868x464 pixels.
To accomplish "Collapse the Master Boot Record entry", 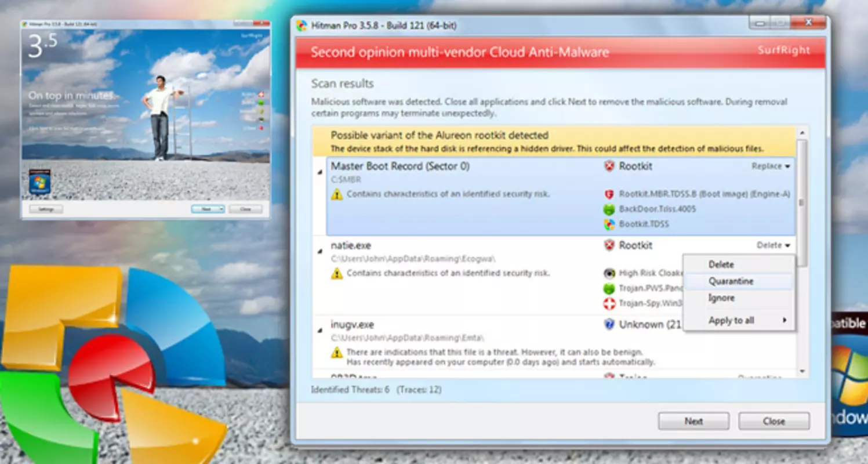I will [x=320, y=172].
